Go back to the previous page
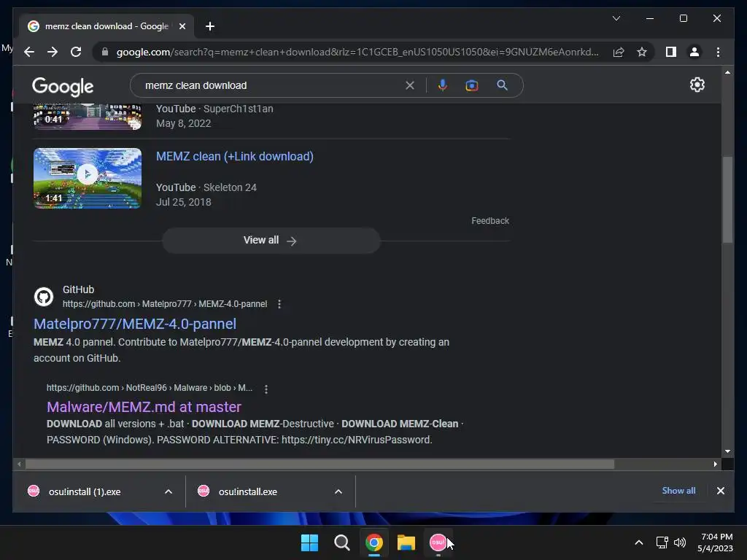747x560 pixels. click(29, 52)
